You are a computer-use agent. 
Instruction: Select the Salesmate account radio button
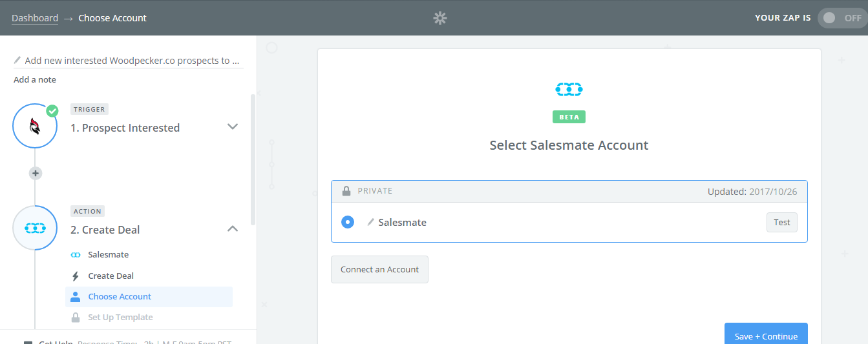[348, 222]
